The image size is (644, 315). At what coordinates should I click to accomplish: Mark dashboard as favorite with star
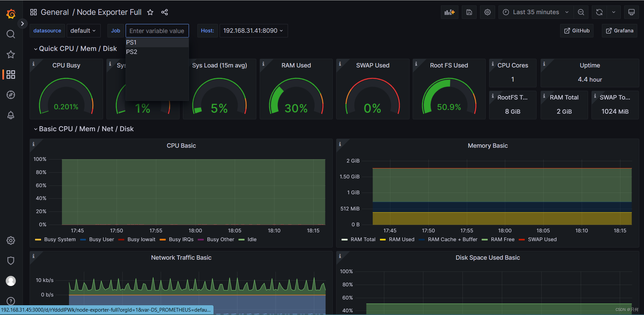(x=150, y=12)
